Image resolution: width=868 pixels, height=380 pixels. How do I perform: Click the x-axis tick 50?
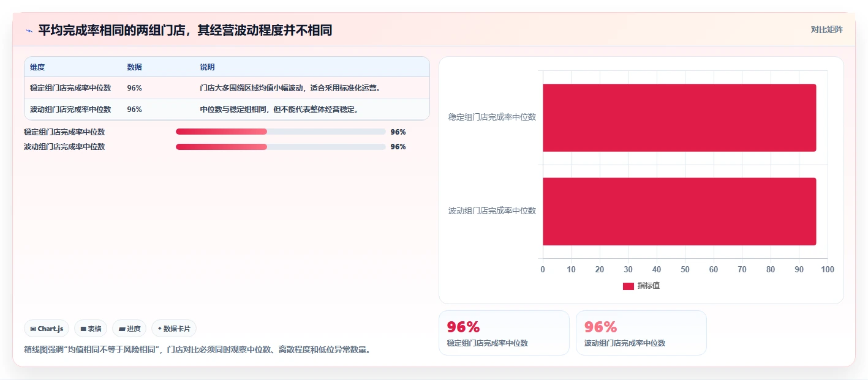(x=685, y=270)
